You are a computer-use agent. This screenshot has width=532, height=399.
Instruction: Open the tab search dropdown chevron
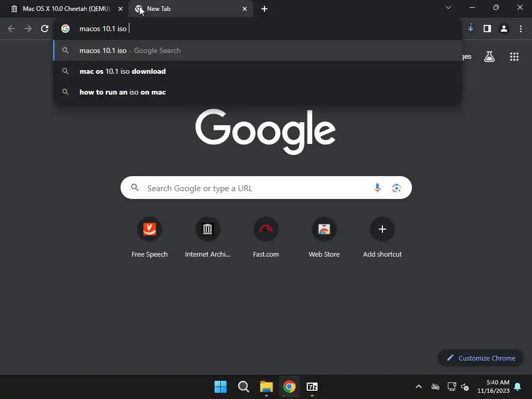448,7
